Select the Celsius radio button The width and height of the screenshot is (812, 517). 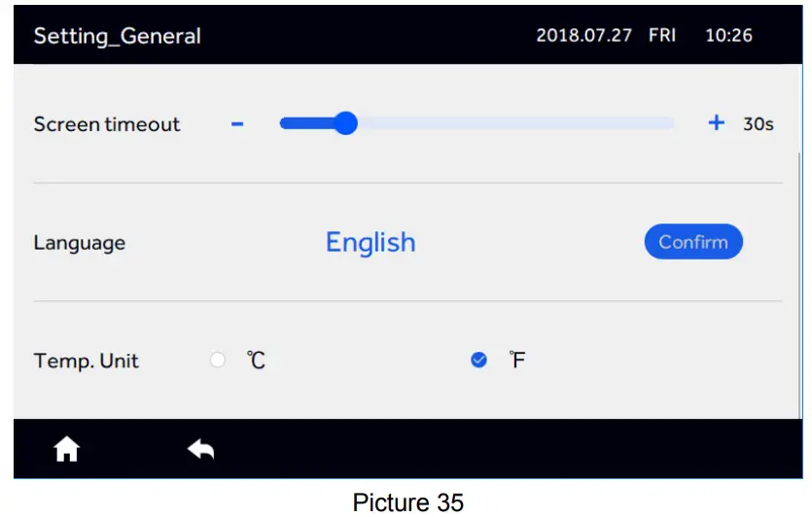(x=218, y=361)
